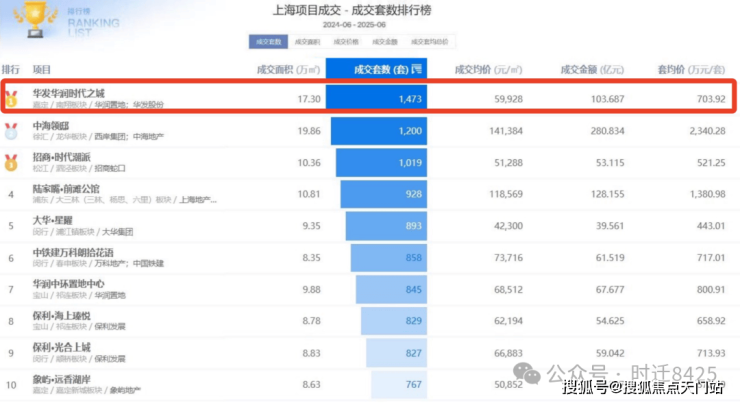This screenshot has height=403, width=740.
Task: Click the third-place bronze medal icon
Action: (10, 161)
